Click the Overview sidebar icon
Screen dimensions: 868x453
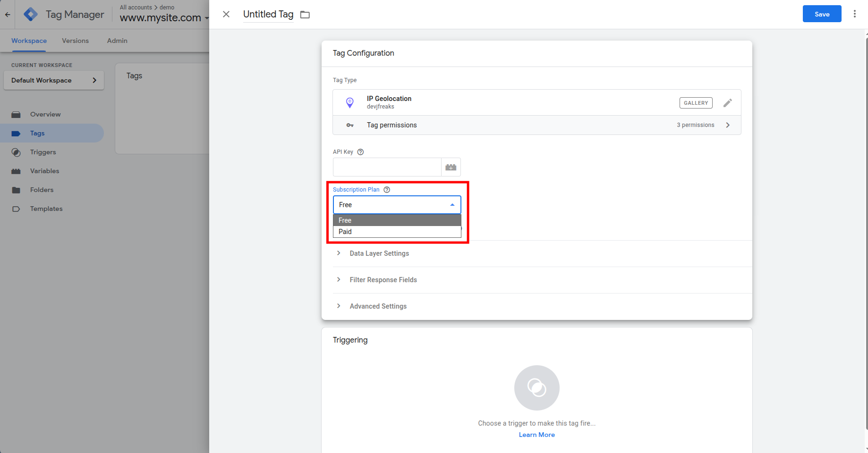coord(16,115)
